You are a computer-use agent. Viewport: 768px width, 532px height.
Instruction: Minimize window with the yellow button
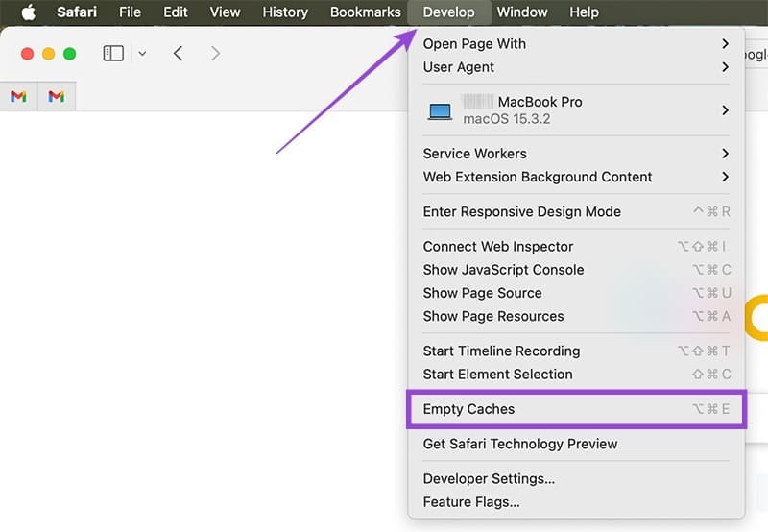coord(49,54)
